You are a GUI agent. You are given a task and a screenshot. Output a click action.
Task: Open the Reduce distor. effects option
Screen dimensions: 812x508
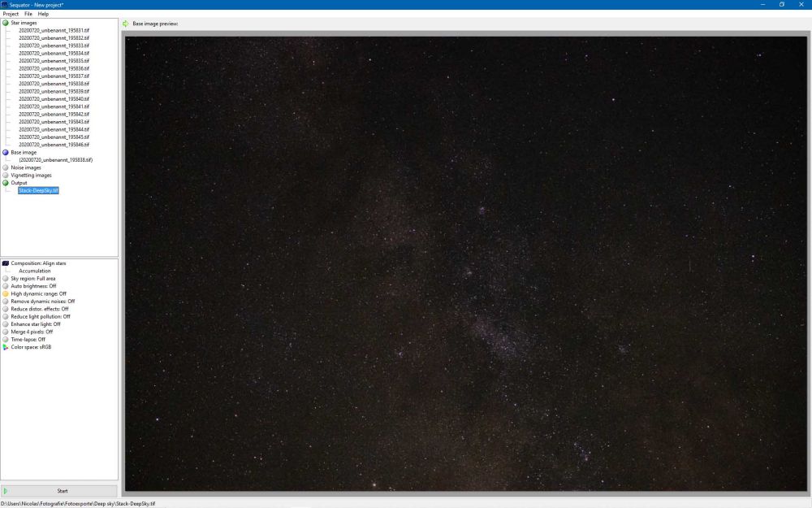pyautogui.click(x=6, y=308)
